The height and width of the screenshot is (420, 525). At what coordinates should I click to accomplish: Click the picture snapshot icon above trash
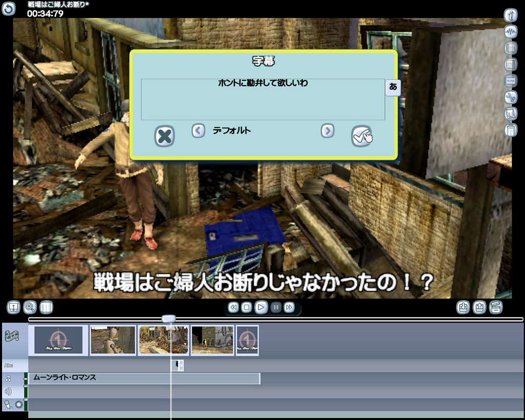511,113
